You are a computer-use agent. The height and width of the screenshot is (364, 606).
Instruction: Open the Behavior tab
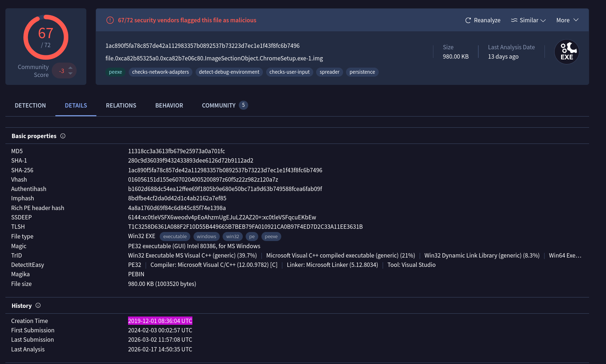pyautogui.click(x=169, y=105)
